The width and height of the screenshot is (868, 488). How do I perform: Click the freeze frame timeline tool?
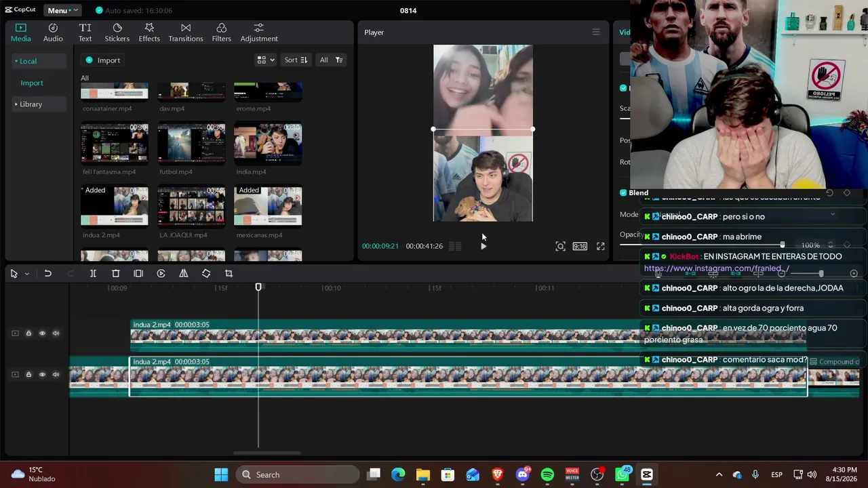[x=138, y=273]
